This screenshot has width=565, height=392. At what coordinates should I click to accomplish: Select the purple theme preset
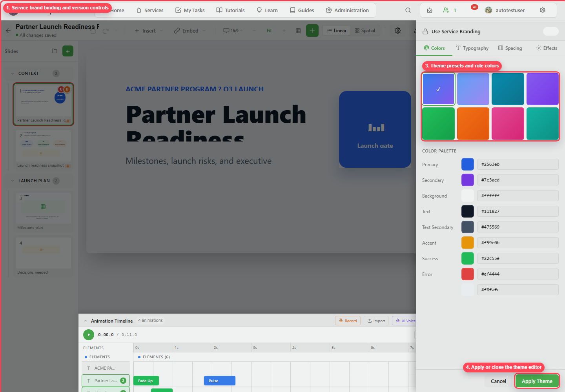(543, 89)
